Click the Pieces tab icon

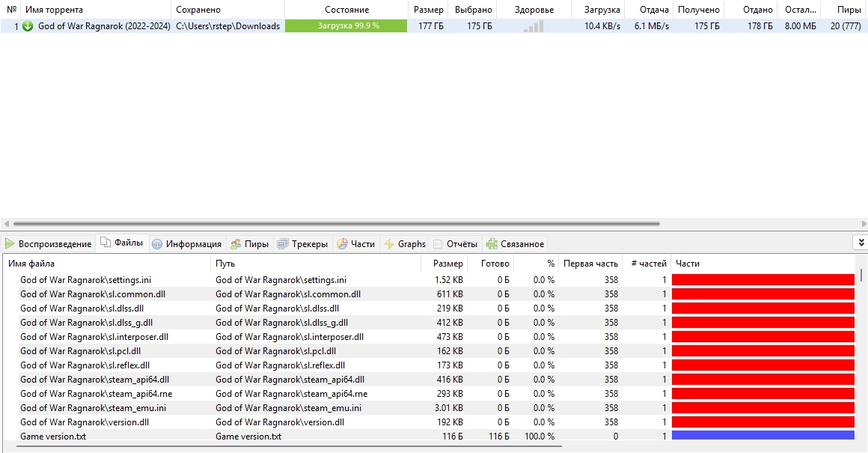342,244
